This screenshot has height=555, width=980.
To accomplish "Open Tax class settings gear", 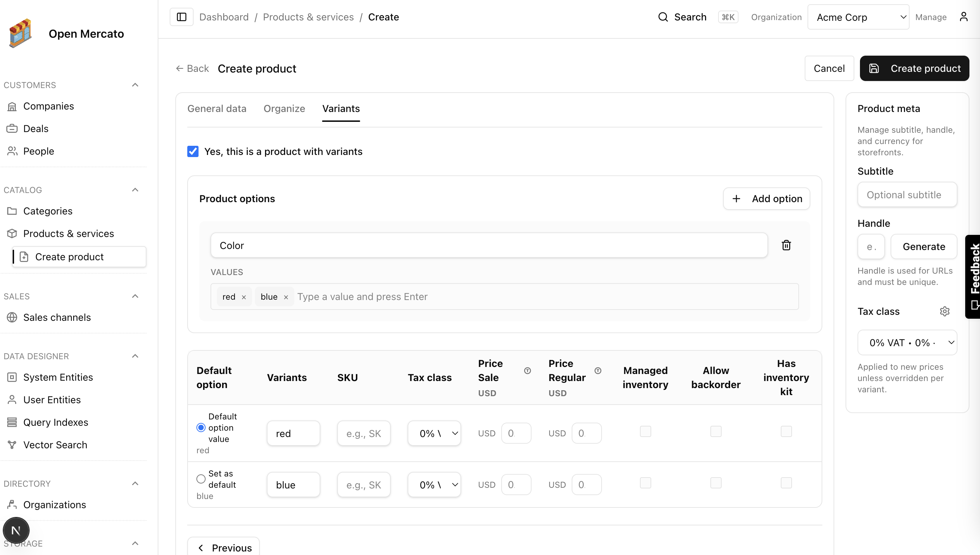I will pyautogui.click(x=944, y=311).
